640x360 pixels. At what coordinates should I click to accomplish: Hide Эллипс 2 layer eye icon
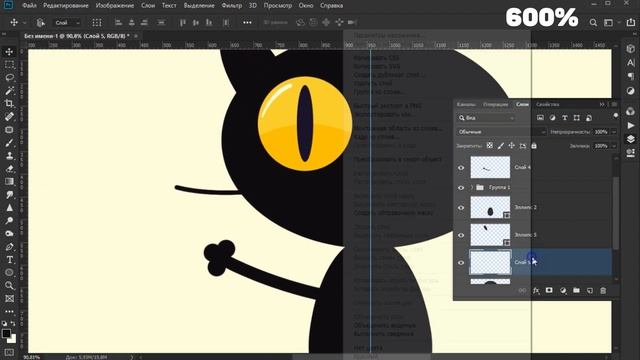click(461, 208)
